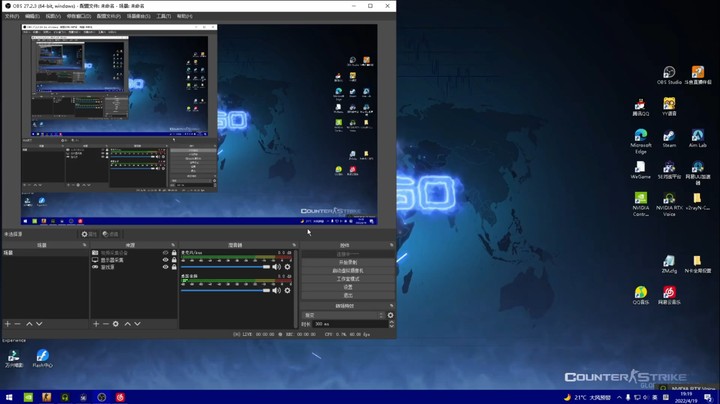Screen dimensions: 720x404
Task: Toggle visibility of the Video Capture Device source
Action: click(x=165, y=253)
